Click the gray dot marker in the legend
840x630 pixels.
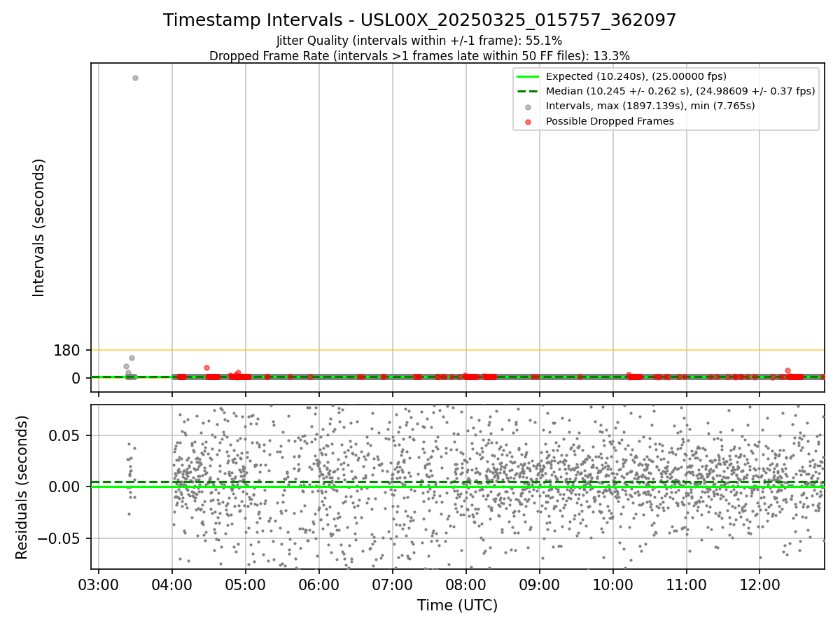pyautogui.click(x=528, y=107)
